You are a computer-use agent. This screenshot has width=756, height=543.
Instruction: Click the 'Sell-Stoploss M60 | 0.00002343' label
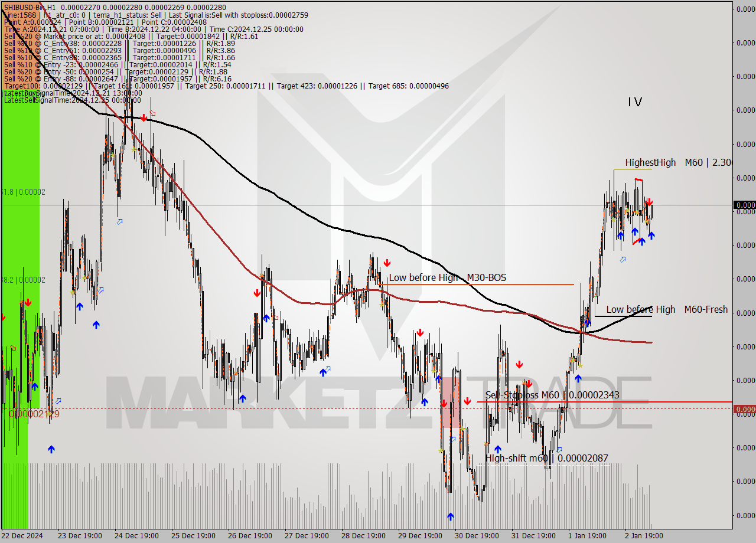point(552,395)
